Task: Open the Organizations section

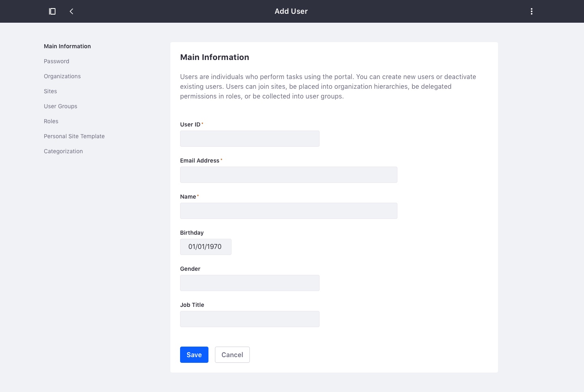Action: pos(62,76)
